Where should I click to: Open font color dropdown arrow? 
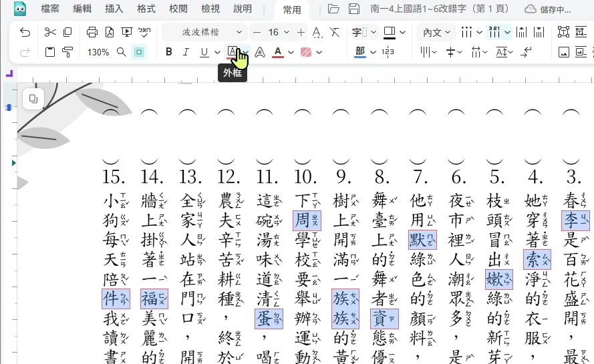tap(291, 52)
